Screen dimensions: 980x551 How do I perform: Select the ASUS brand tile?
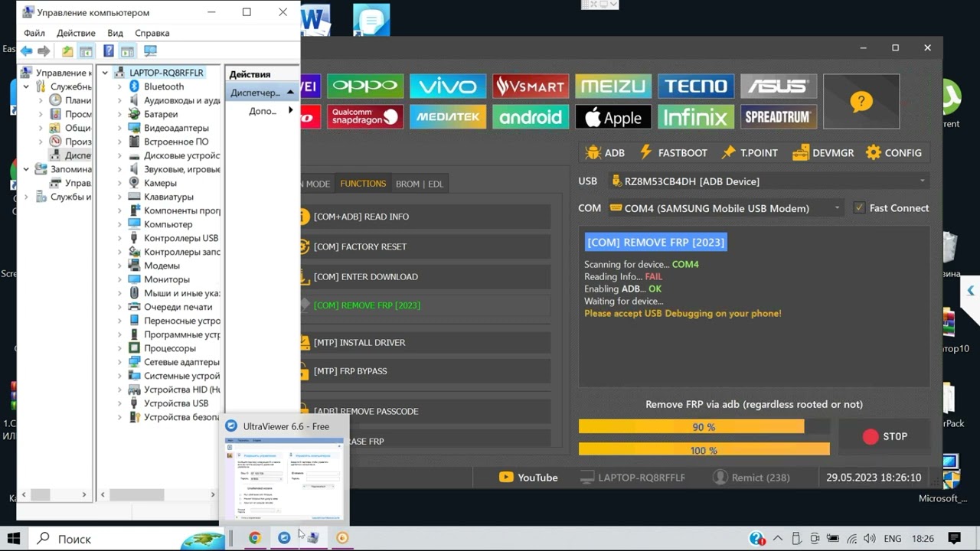pyautogui.click(x=779, y=86)
